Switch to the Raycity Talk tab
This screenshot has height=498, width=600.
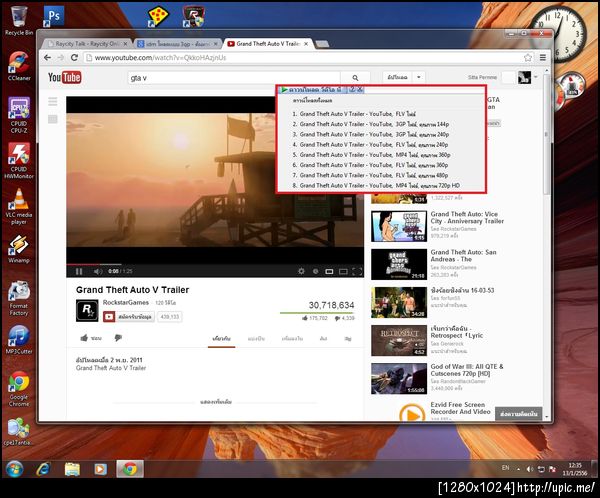coord(87,44)
